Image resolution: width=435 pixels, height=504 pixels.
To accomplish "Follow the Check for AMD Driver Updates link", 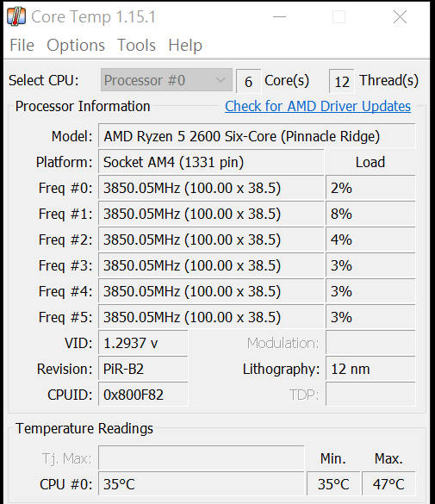I will pyautogui.click(x=318, y=106).
